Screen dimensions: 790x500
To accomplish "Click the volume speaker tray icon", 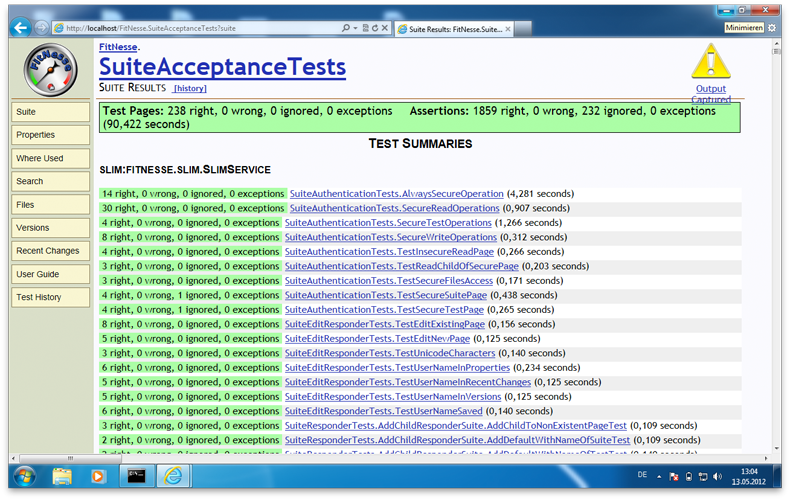I will click(717, 476).
